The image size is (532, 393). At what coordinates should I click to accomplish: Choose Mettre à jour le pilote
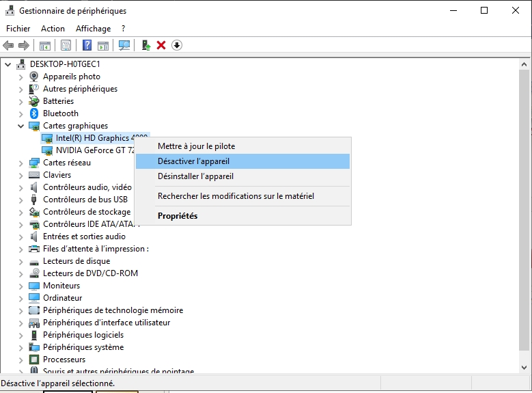(x=243, y=146)
